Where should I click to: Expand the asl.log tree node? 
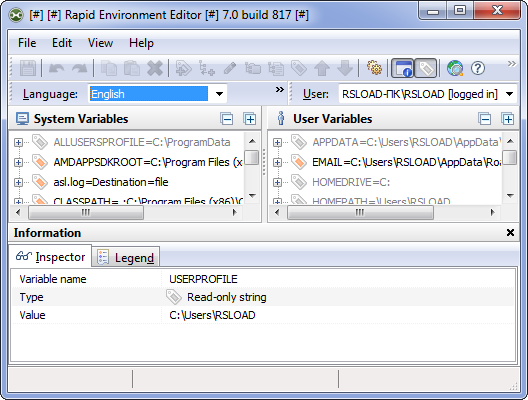pyautogui.click(x=18, y=182)
